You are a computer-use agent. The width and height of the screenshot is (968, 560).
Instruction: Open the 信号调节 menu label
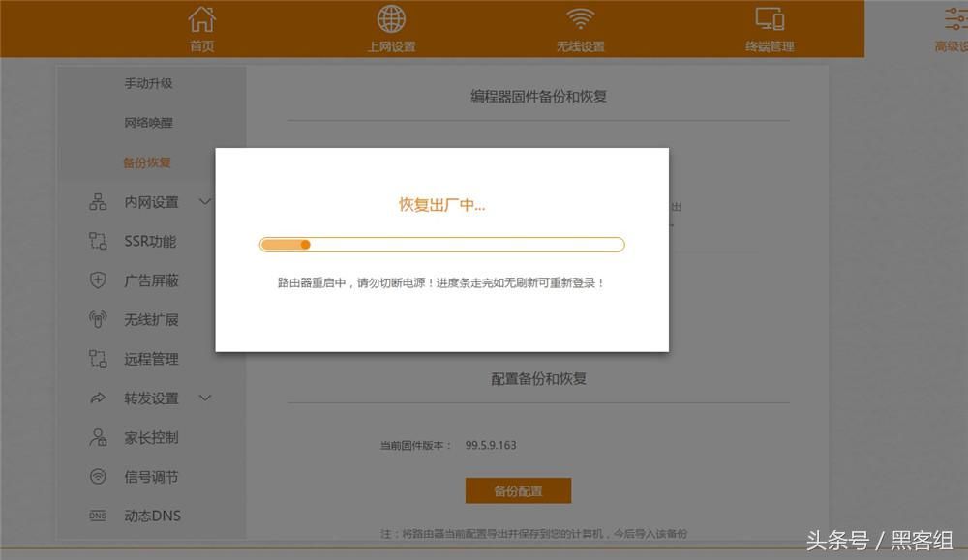[151, 477]
